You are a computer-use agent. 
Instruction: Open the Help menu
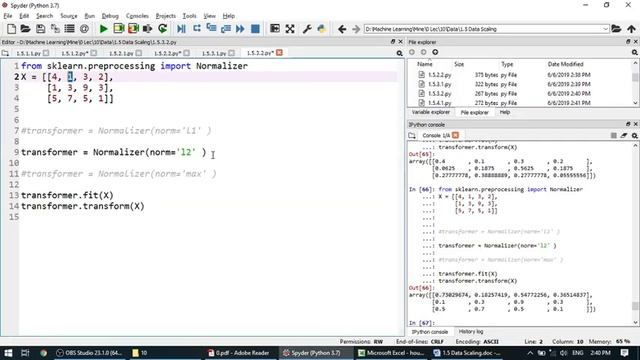(229, 16)
